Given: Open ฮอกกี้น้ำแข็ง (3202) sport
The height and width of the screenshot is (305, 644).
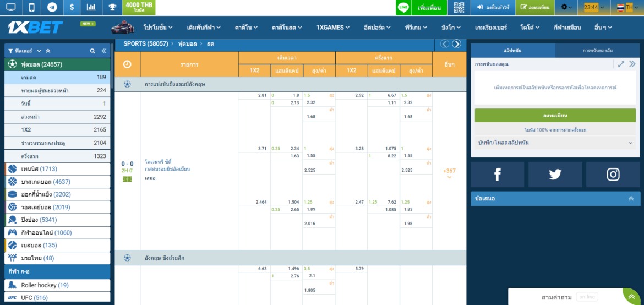Looking at the screenshot, I should coord(57,194).
